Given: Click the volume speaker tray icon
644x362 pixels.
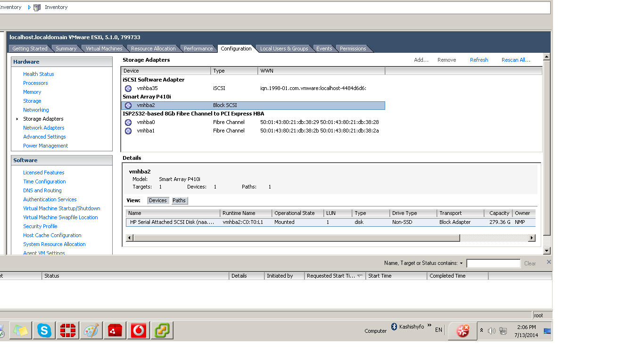Looking at the screenshot, I should coord(492,331).
